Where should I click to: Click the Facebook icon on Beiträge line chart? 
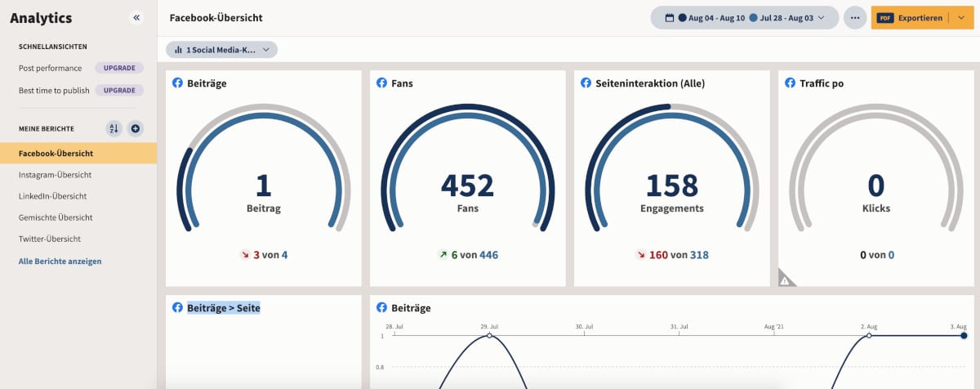point(381,308)
